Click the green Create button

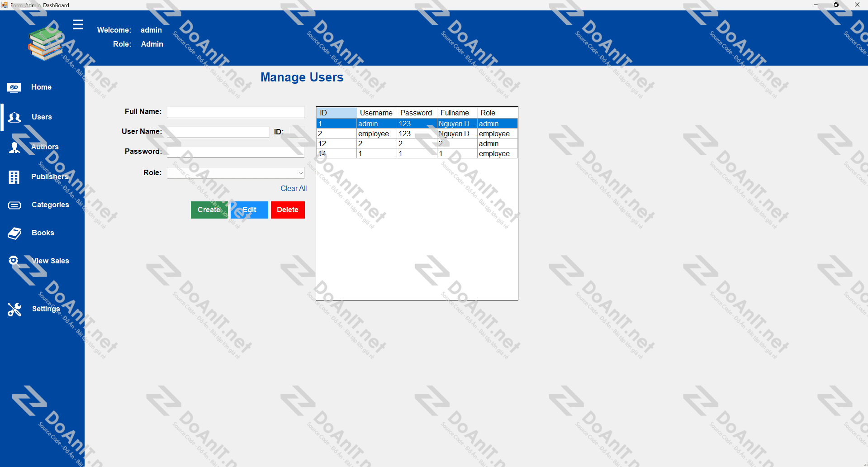tap(209, 210)
